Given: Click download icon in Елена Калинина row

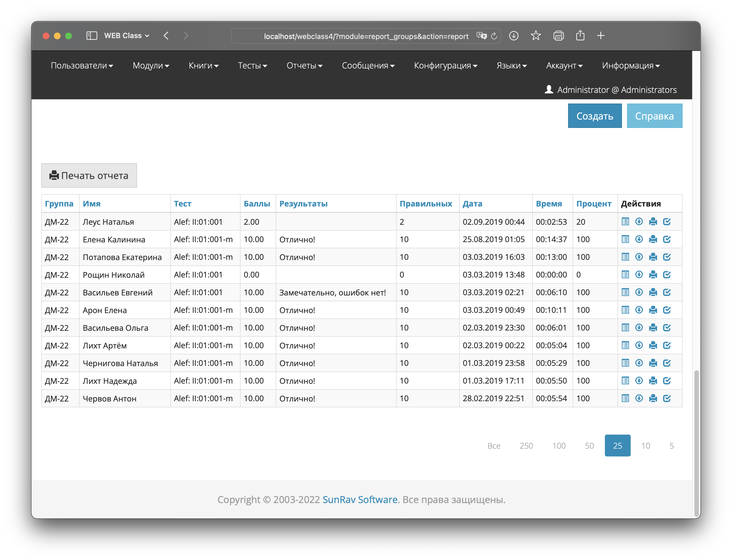Looking at the screenshot, I should (x=639, y=239).
